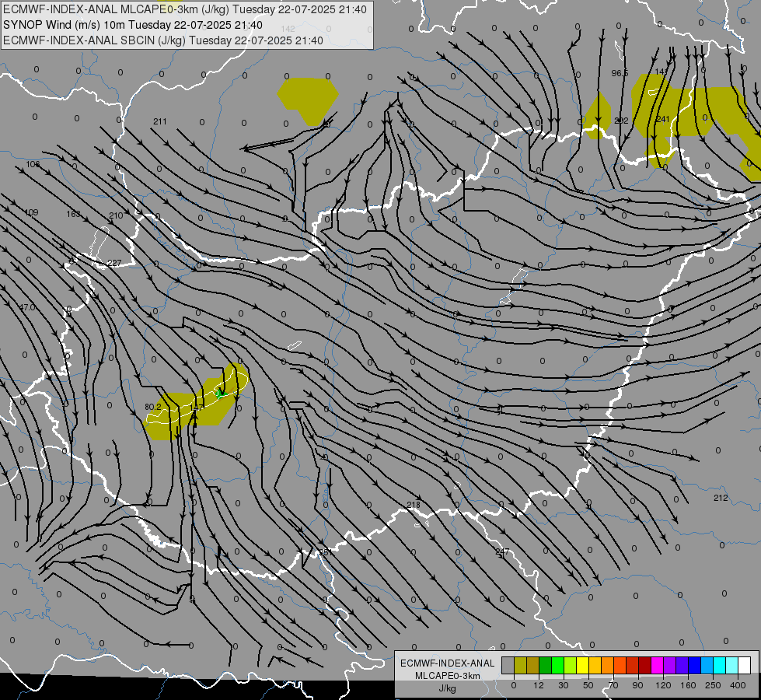Click the legend title 'ECMWF-INDEX-ANAL'
Screen dimensions: 761x700
(448, 663)
